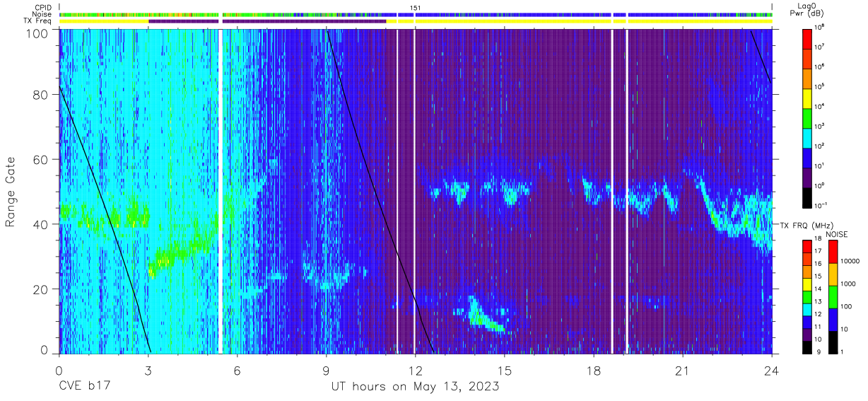Viewport: 868px width, 401px height.
Task: Click the purple segment of TX FRQ colorbar
Action: click(807, 333)
